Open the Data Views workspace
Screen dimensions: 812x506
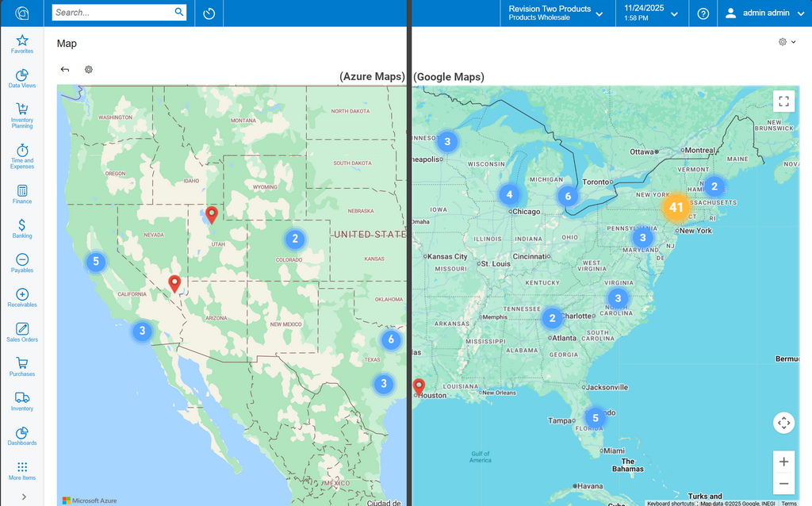(x=22, y=79)
